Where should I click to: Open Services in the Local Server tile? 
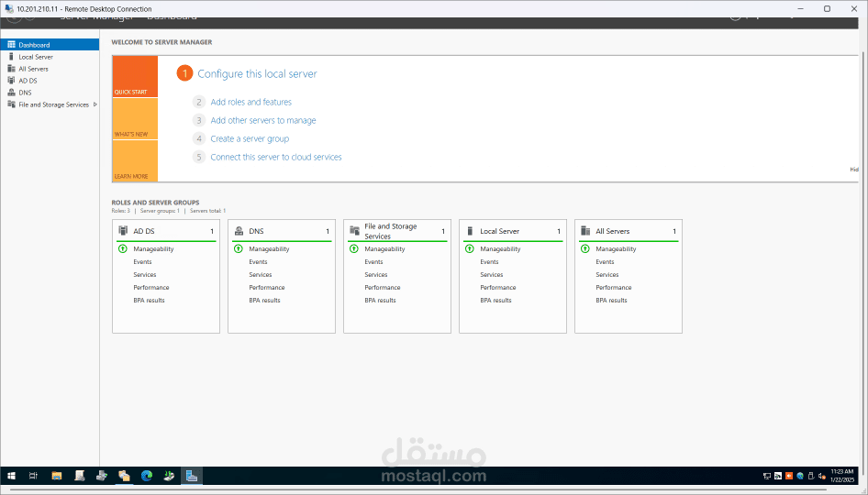pos(492,275)
